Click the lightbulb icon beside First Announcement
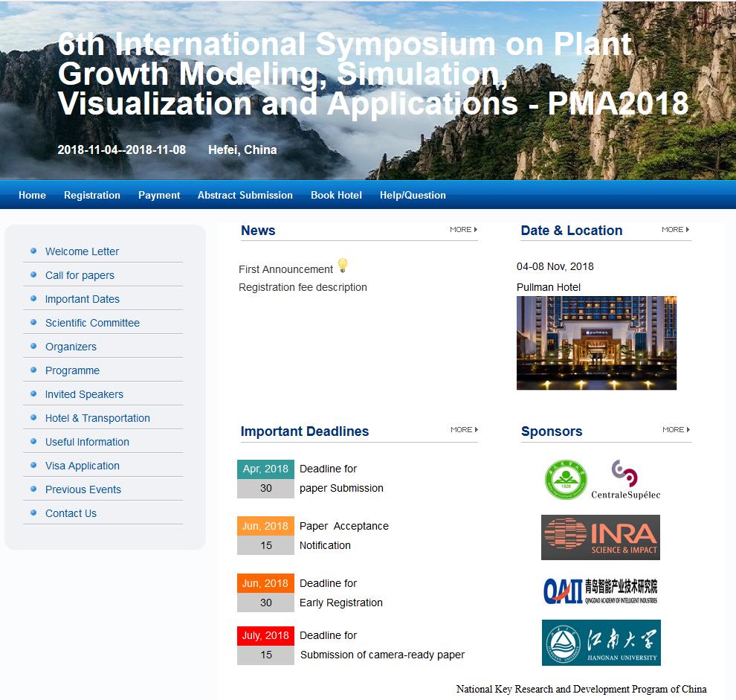 [x=342, y=266]
